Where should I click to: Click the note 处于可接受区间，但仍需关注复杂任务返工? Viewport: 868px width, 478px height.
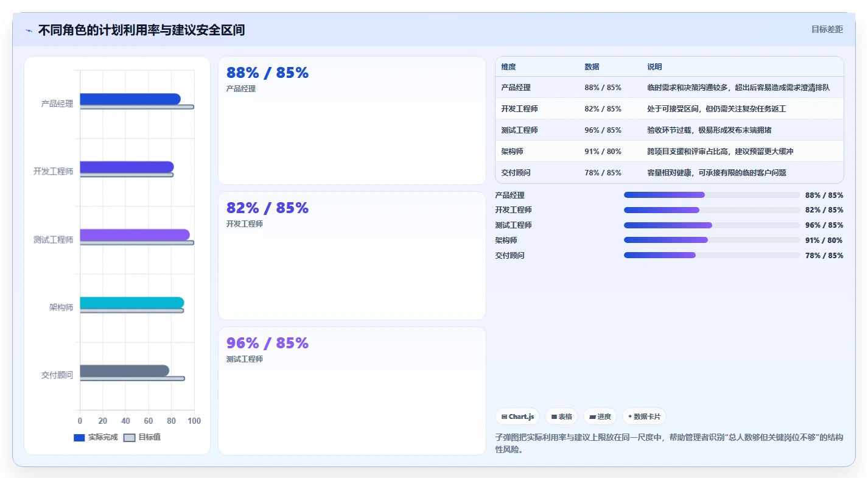(716, 109)
